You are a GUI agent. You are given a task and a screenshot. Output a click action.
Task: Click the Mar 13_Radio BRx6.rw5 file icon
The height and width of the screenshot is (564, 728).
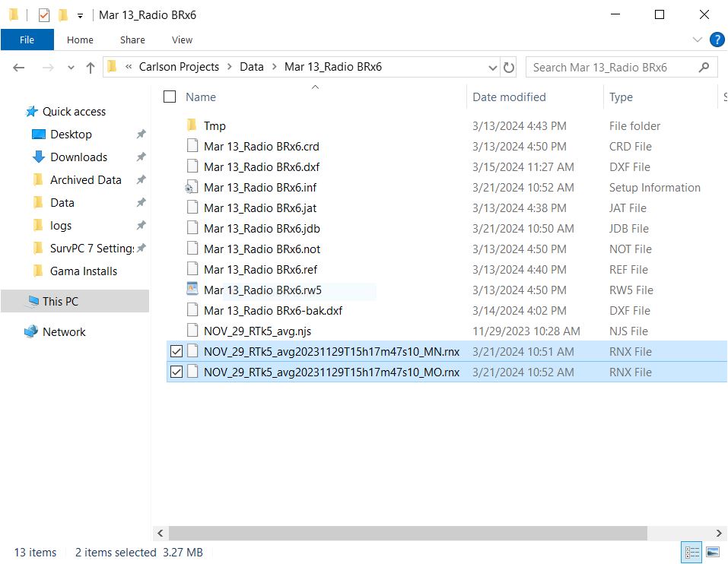coord(192,289)
